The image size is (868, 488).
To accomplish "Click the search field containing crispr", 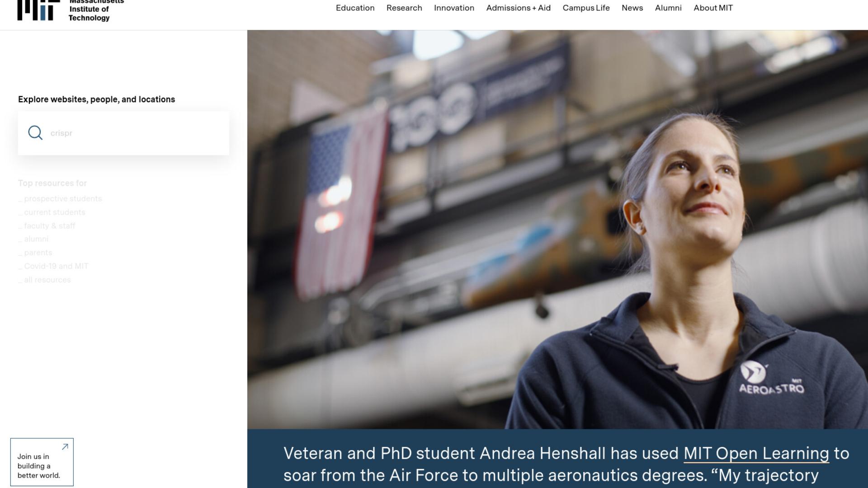I will click(x=123, y=133).
